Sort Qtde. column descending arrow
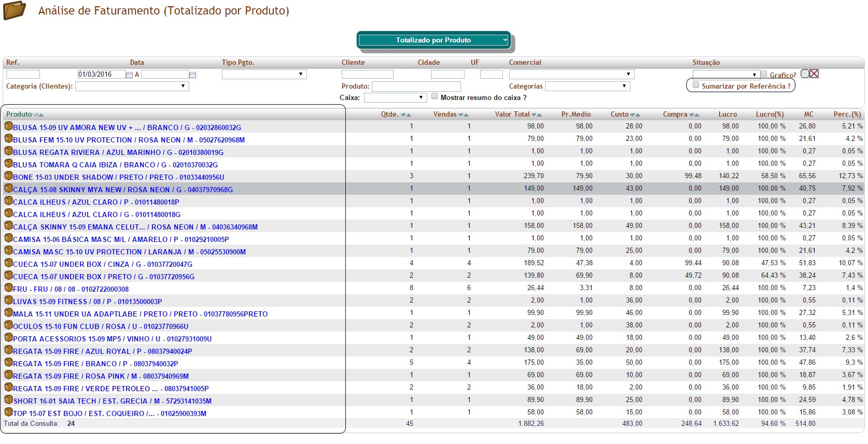 (403, 115)
